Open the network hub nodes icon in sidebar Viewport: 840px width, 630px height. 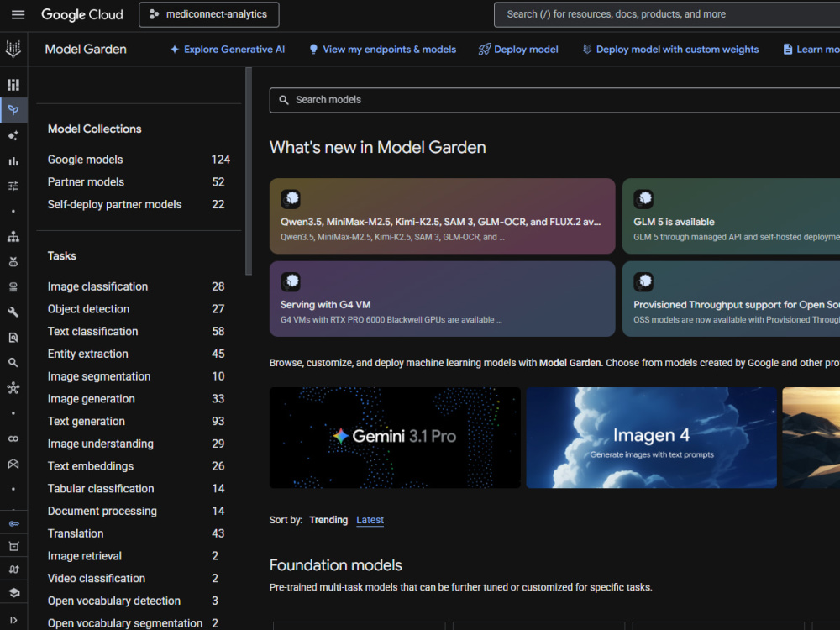(13, 388)
